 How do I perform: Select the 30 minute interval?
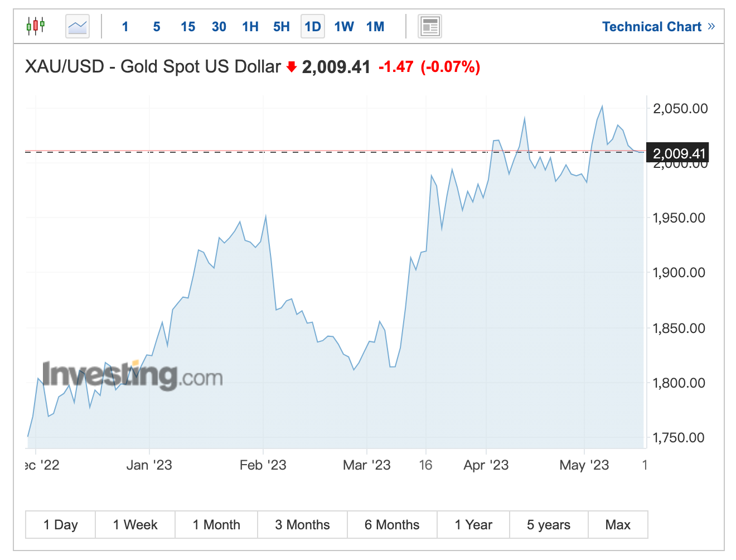pyautogui.click(x=219, y=27)
